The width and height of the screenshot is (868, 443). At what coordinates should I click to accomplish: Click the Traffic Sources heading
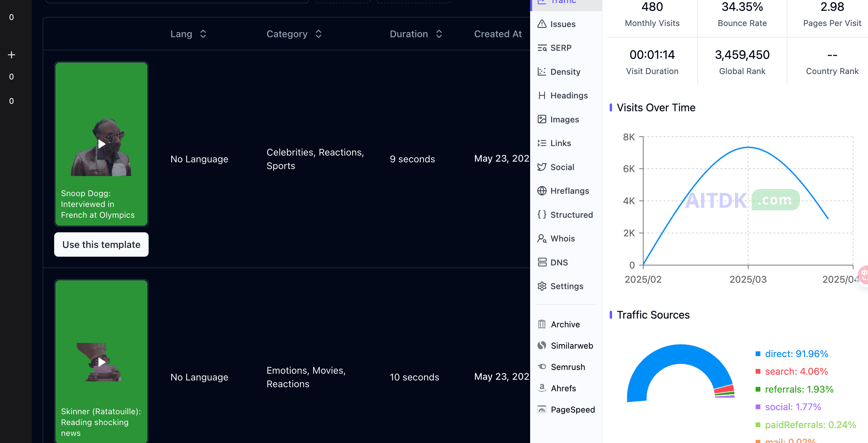tap(653, 315)
